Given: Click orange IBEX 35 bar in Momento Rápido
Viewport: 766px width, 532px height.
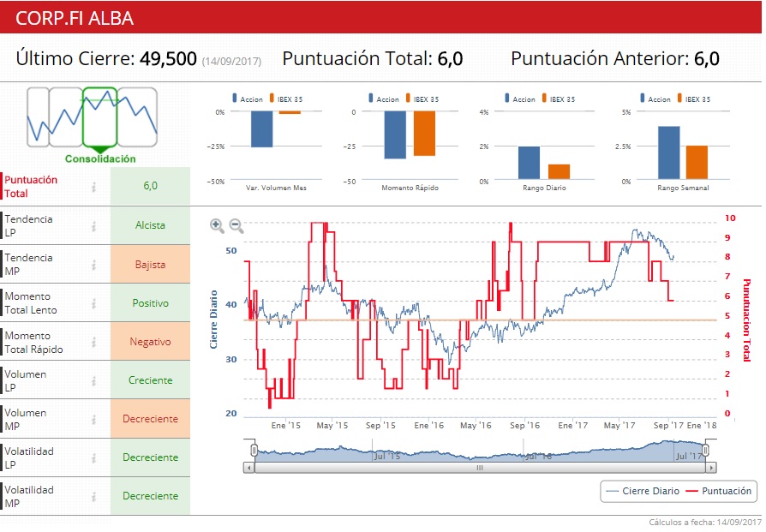Looking at the screenshot, I should [424, 134].
